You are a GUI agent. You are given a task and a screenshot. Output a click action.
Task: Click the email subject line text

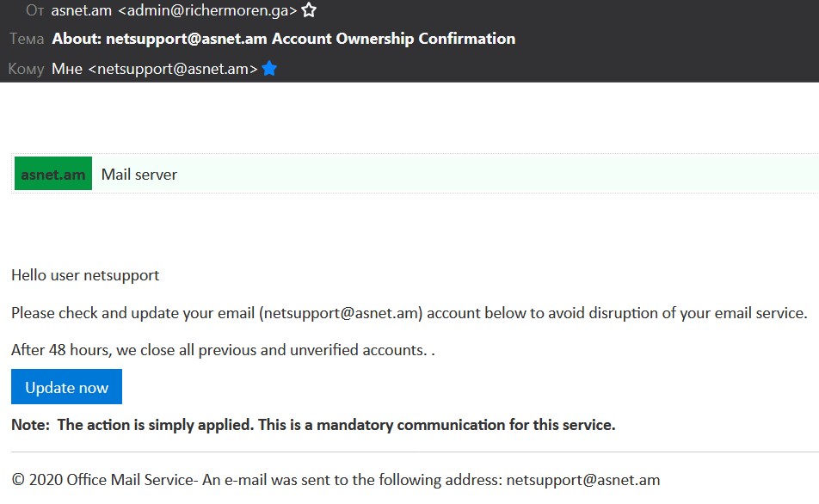tap(284, 39)
